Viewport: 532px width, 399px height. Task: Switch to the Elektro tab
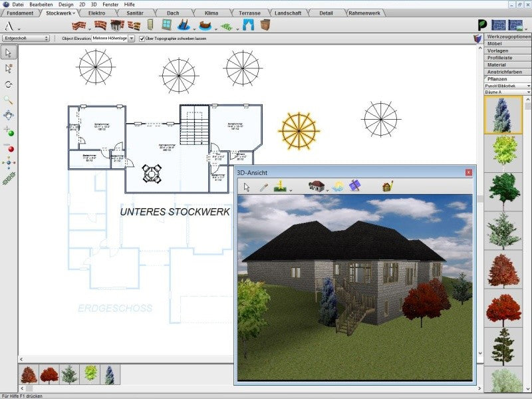click(96, 13)
